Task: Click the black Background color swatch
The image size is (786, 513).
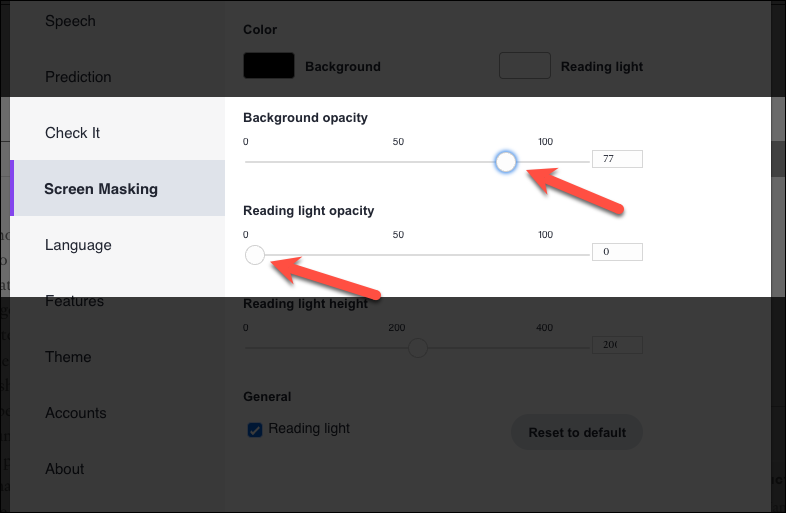Action: tap(269, 66)
